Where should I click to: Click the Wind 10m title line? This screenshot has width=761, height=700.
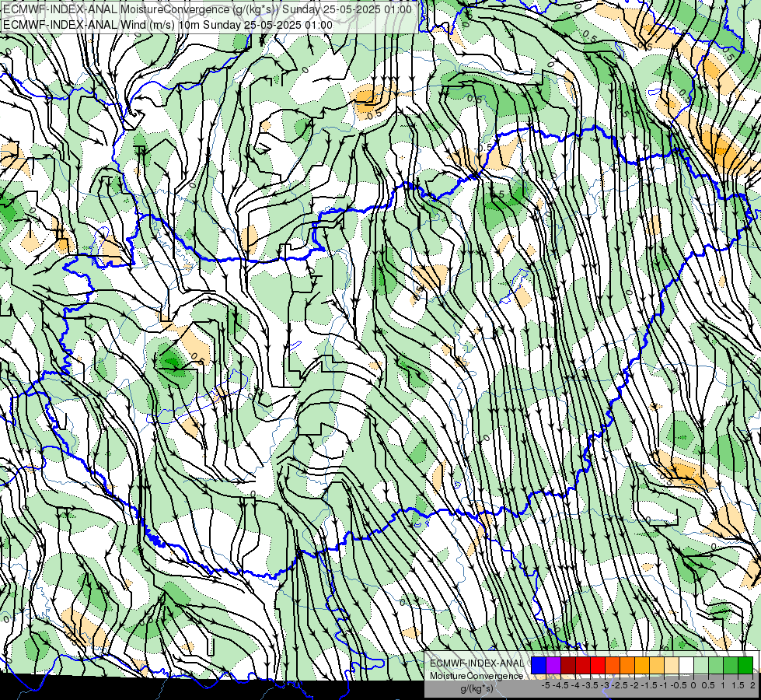pyautogui.click(x=167, y=25)
